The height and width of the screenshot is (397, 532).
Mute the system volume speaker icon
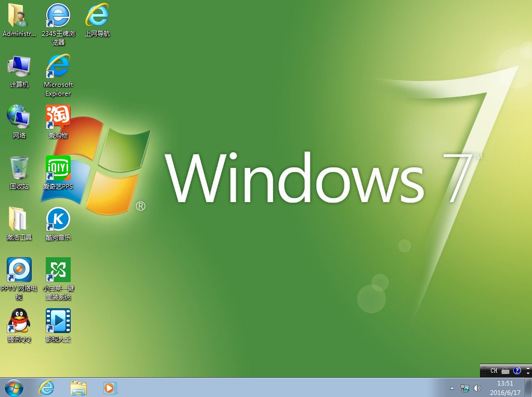click(x=477, y=388)
